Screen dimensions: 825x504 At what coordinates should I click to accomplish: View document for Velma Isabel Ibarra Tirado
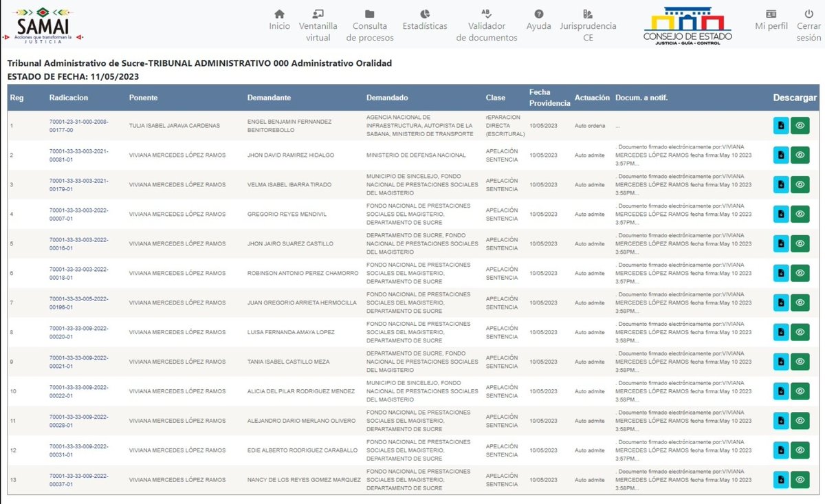pyautogui.click(x=800, y=184)
